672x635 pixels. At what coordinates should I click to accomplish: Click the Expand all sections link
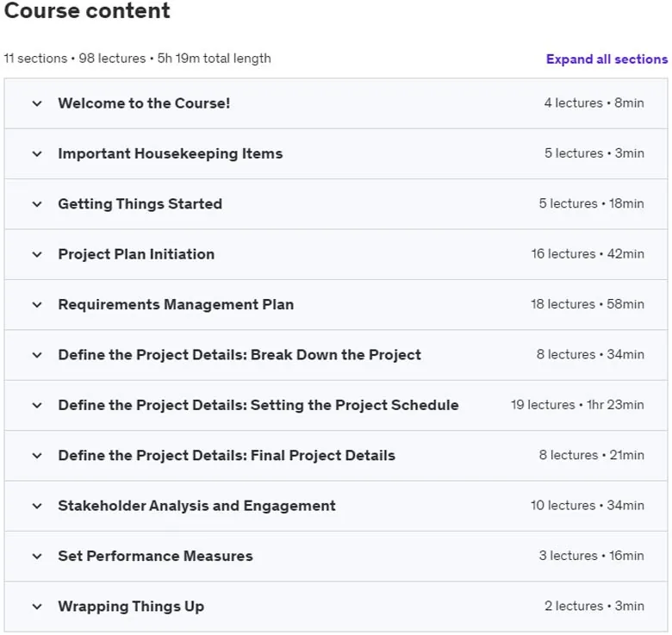[607, 59]
